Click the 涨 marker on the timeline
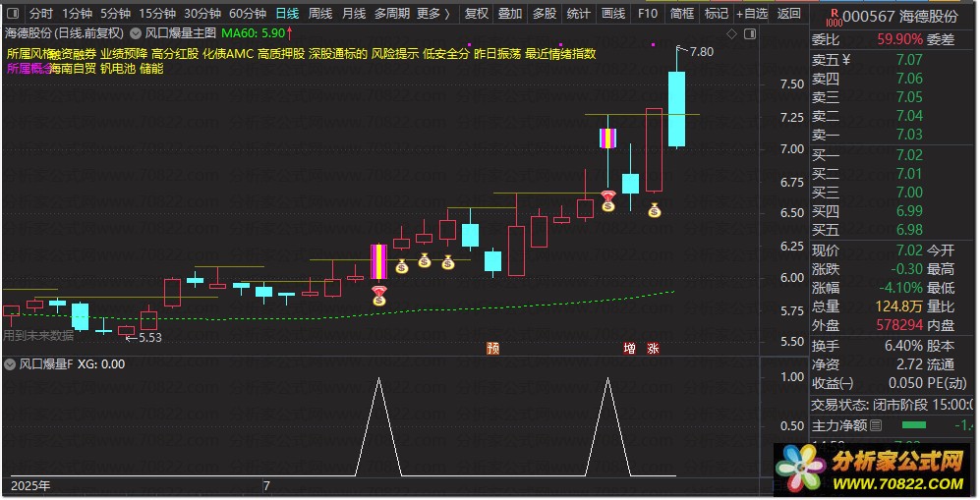Viewport: 980px width, 500px height. (x=653, y=349)
